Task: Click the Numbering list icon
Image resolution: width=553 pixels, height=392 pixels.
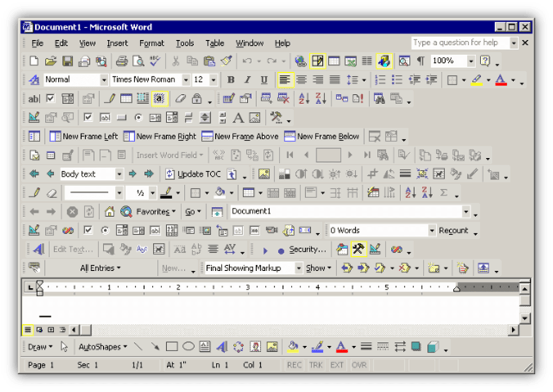Action: 380,80
